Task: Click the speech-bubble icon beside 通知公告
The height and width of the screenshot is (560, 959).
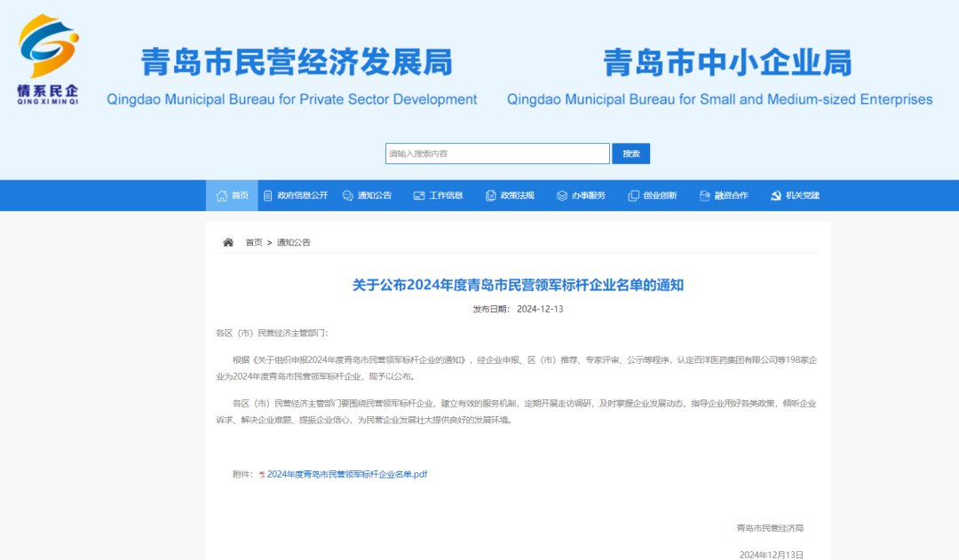Action: point(348,195)
